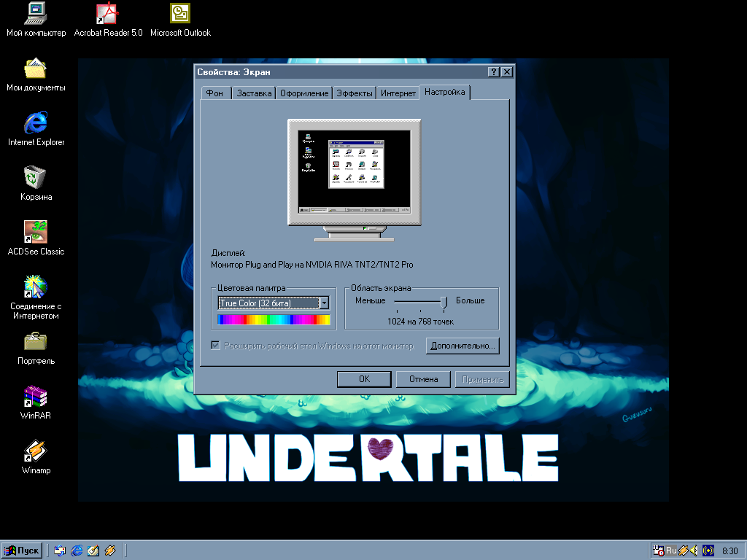Click the volume speaker tray icon
Viewport: 747px width, 560px height.
[x=694, y=551]
